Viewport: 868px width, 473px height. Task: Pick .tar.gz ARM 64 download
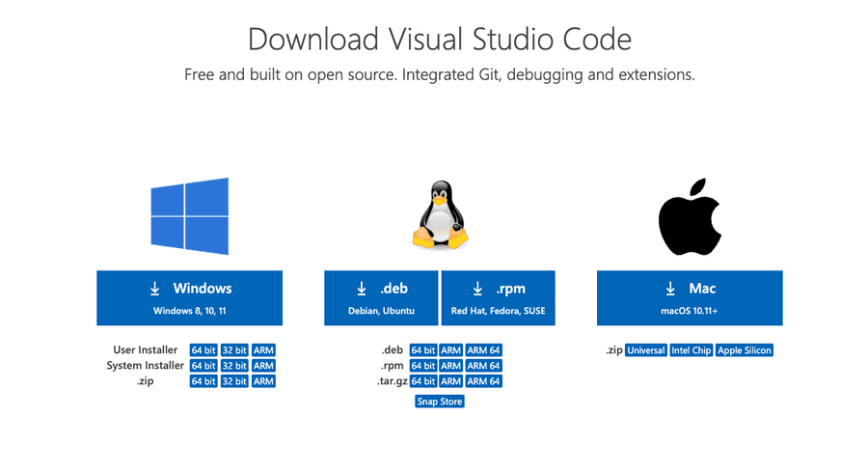[483, 381]
